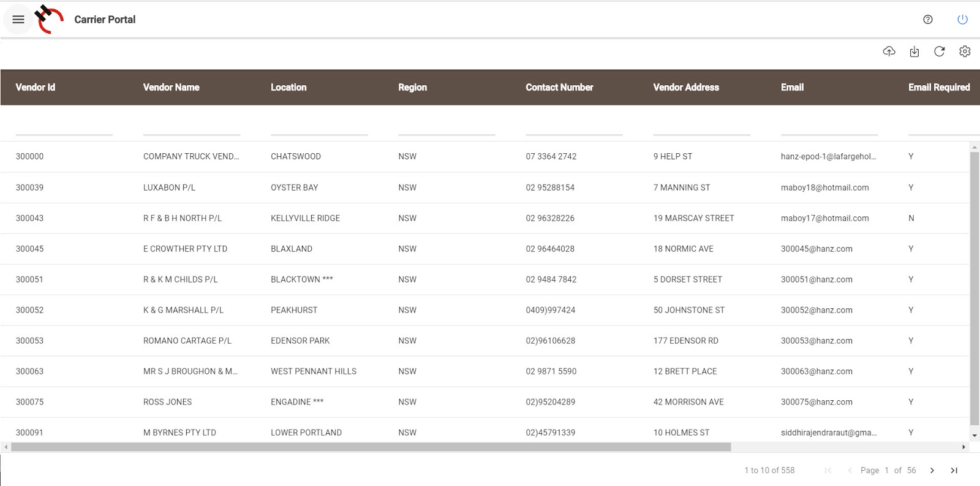The width and height of the screenshot is (980, 486).
Task: Click the cloud upload icon
Action: tap(889, 51)
